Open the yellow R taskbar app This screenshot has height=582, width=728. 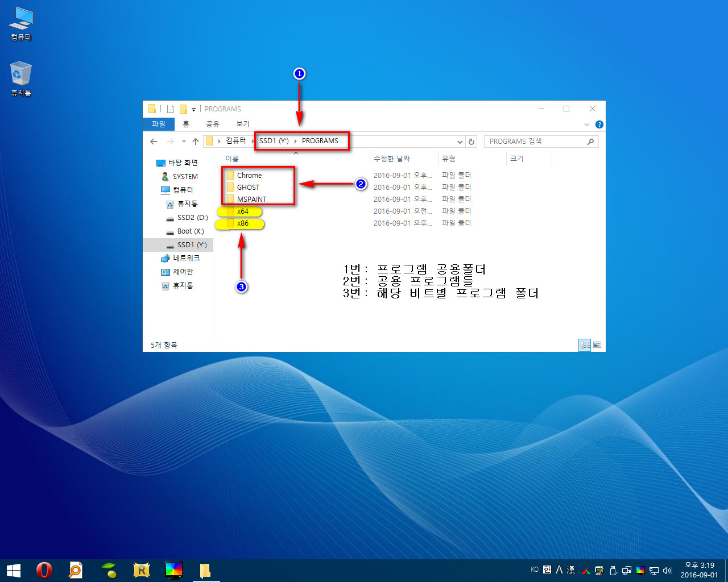pyautogui.click(x=141, y=570)
